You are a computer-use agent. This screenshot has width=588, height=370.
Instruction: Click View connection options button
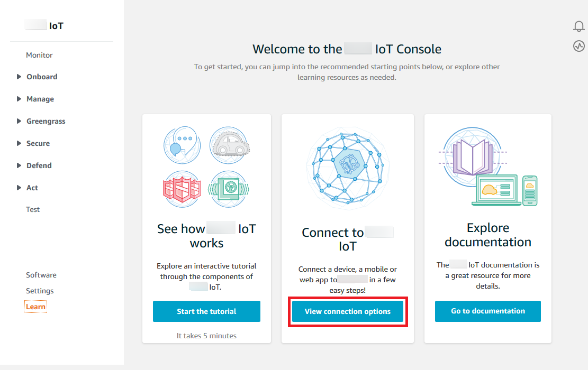coord(348,311)
